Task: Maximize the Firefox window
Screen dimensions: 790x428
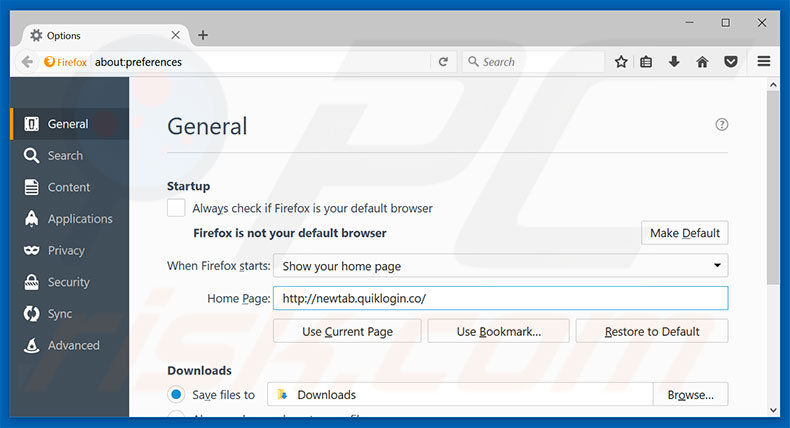Action: coord(726,23)
